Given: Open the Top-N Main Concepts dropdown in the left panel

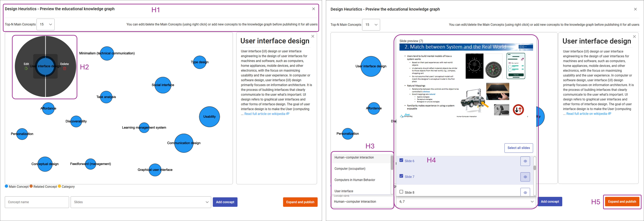Looking at the screenshot, I should point(46,25).
